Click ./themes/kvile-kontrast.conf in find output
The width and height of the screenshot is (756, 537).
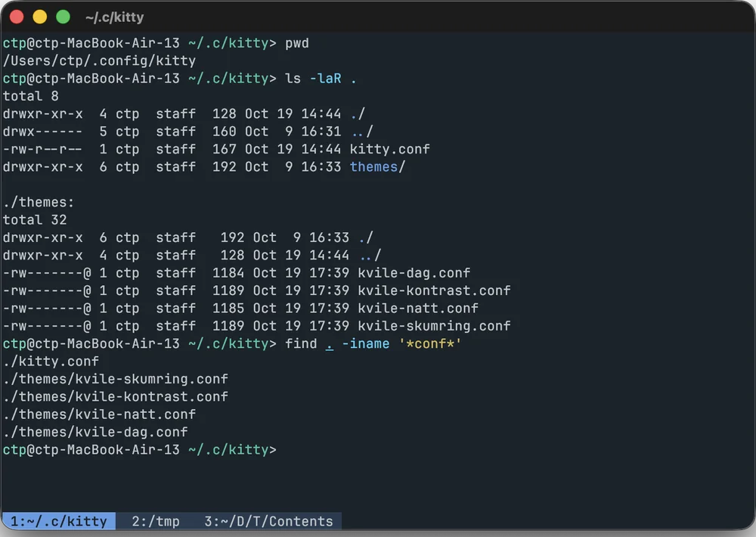(115, 396)
